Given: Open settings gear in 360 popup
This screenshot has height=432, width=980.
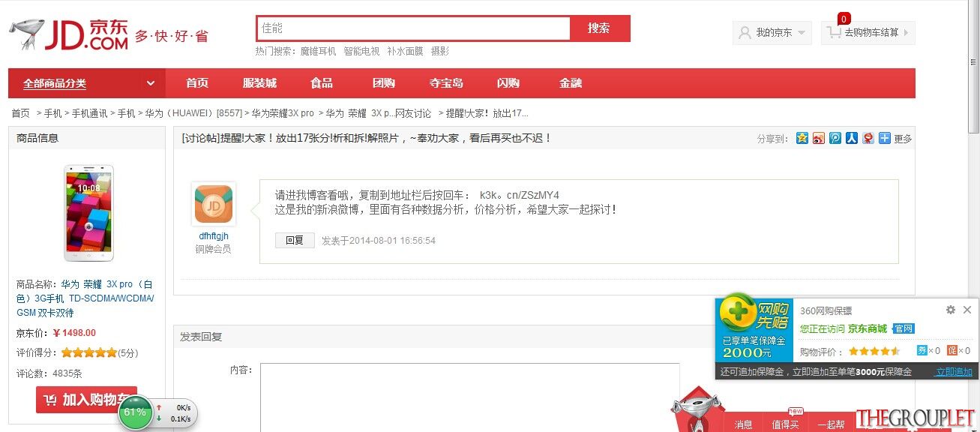Looking at the screenshot, I should (x=951, y=310).
